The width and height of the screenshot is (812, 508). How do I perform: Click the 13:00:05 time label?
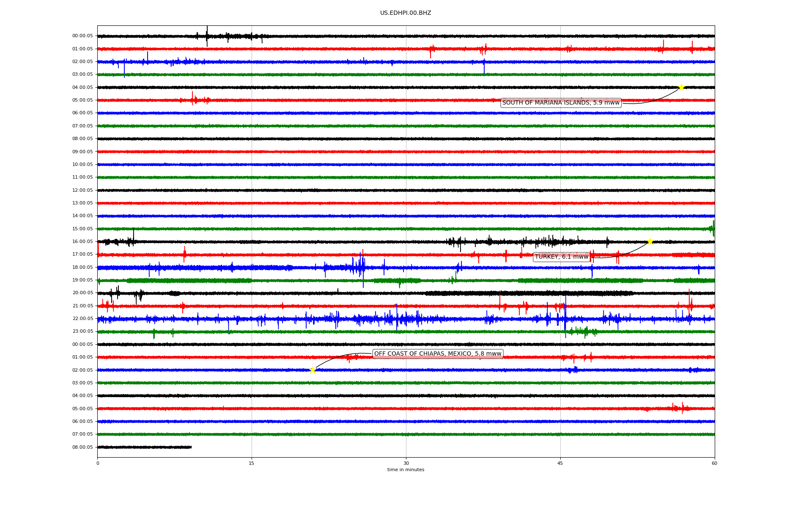click(x=82, y=203)
